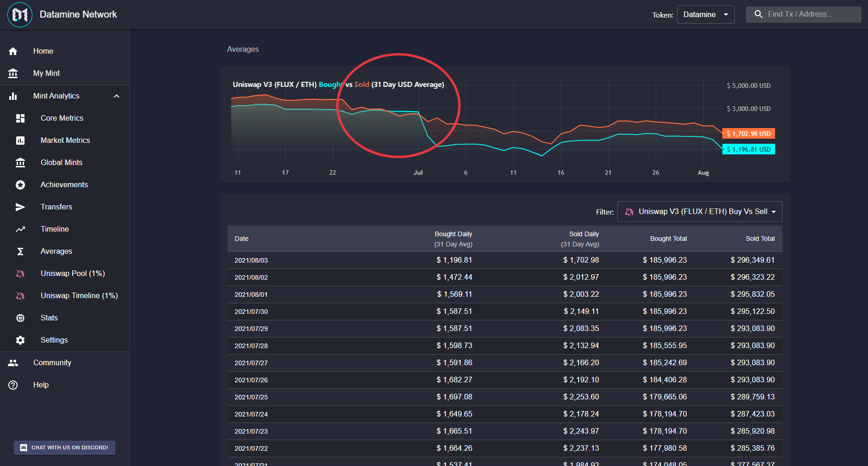The image size is (868, 466).
Task: Select the 2021/07/26 date cell
Action: (251, 380)
